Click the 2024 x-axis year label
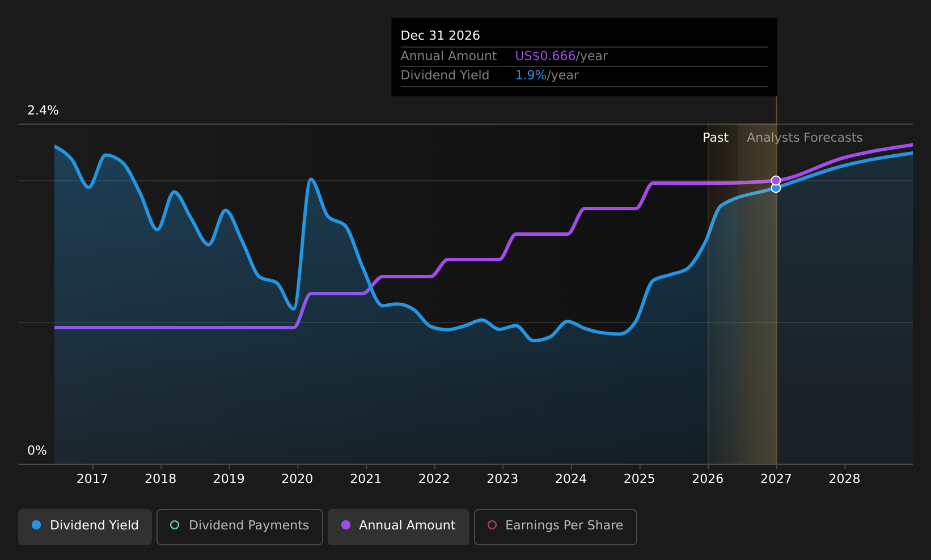The image size is (931, 560). point(571,479)
